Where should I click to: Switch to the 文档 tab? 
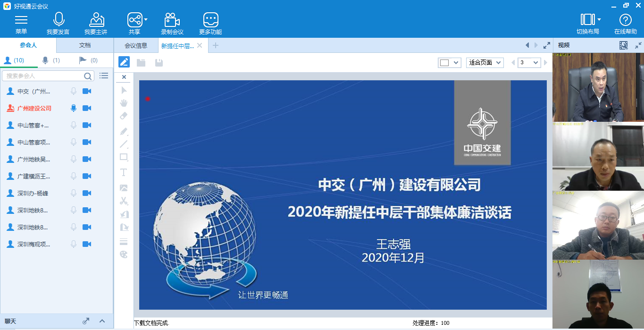pos(84,45)
